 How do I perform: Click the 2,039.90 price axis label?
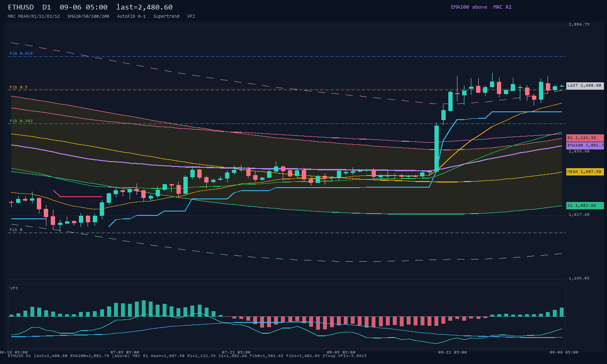click(x=579, y=151)
